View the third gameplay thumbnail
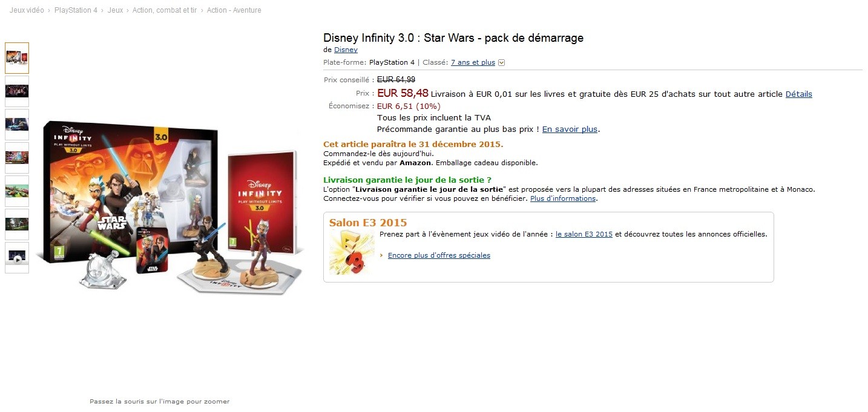Viewport: 868px width, 412px height. click(x=17, y=125)
